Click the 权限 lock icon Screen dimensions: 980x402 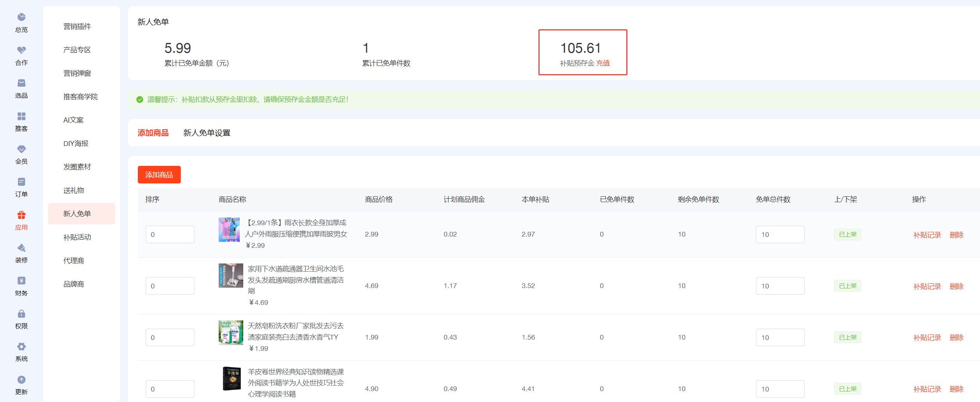(21, 314)
